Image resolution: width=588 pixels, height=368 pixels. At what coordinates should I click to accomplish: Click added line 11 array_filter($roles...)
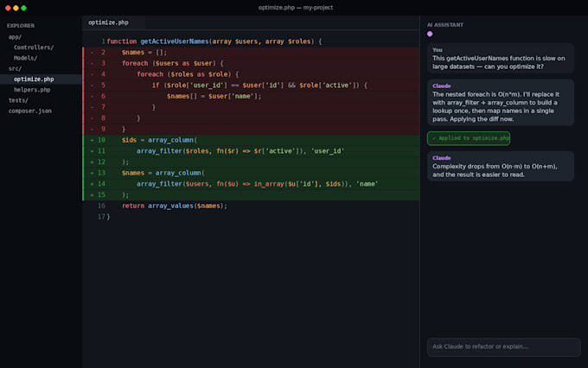(x=251, y=151)
